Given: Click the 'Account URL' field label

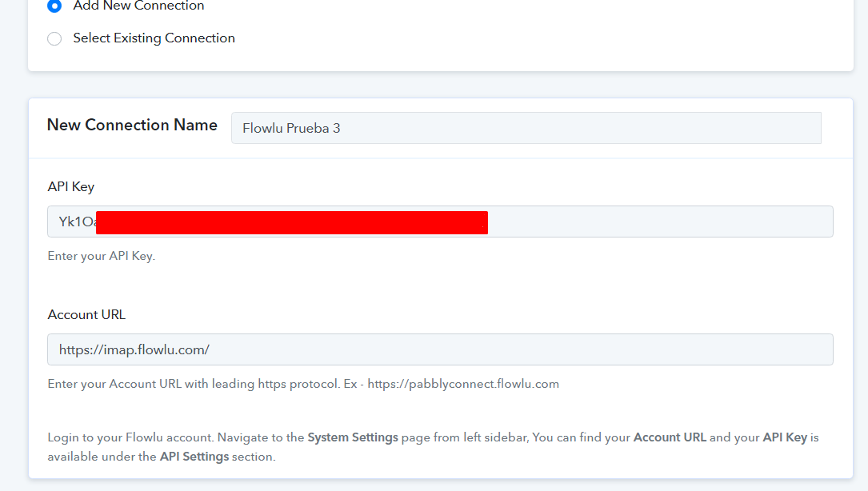Looking at the screenshot, I should (x=86, y=314).
